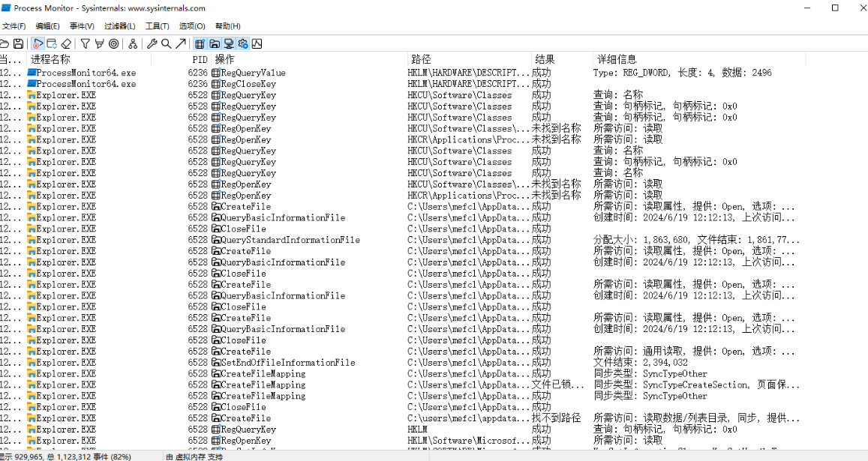Click path cell 'C:\users\mefc1\appdata...' lowercase
868x461 pixels.
click(469, 418)
